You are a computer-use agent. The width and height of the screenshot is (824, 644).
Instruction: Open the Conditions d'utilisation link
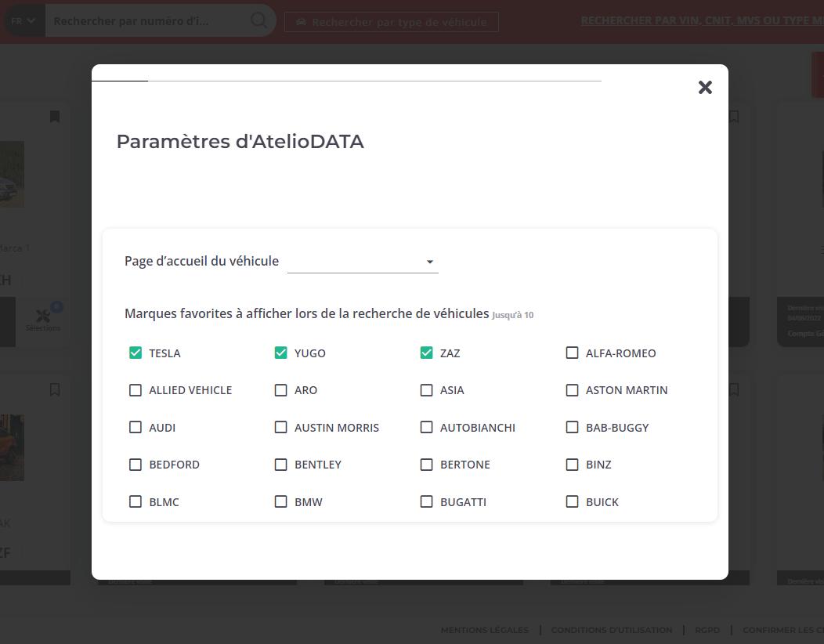611,630
